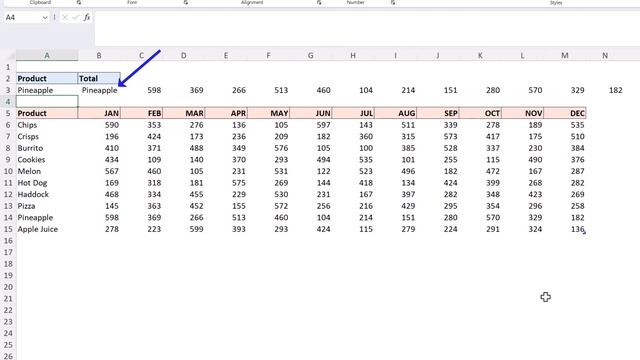Click the FEB column heading cell
640x360 pixels.
pyautogui.click(x=142, y=113)
